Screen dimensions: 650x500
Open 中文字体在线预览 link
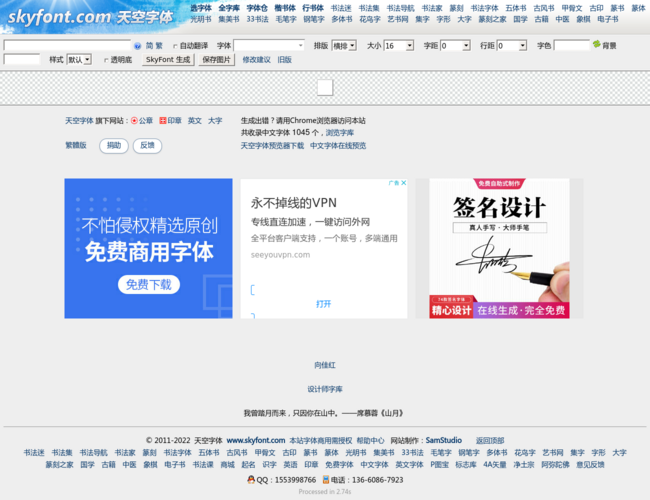(x=338, y=146)
